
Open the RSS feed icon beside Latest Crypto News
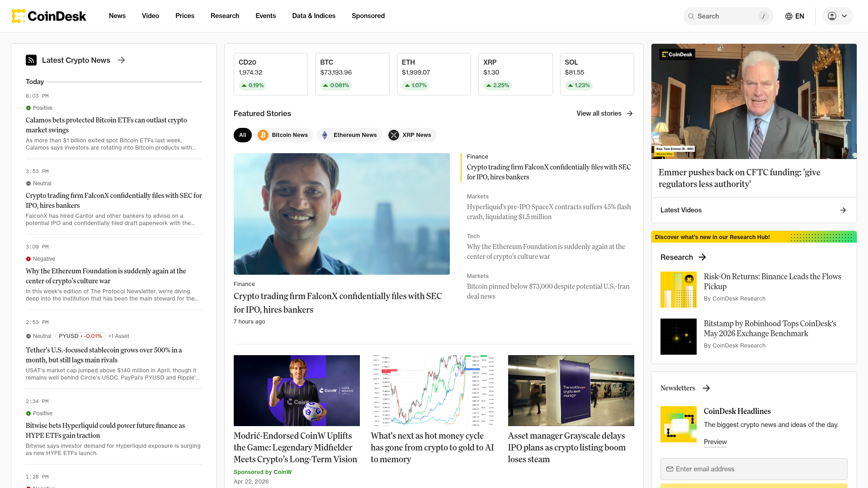pos(31,60)
